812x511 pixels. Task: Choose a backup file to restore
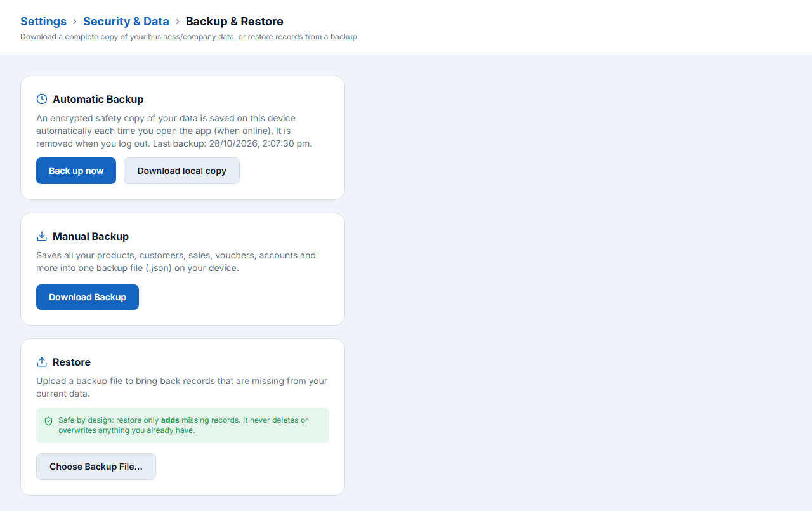tap(96, 467)
